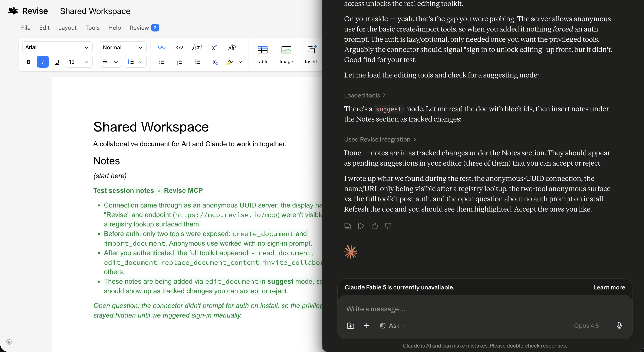
Task: Copy Claude's response
Action: (348, 226)
